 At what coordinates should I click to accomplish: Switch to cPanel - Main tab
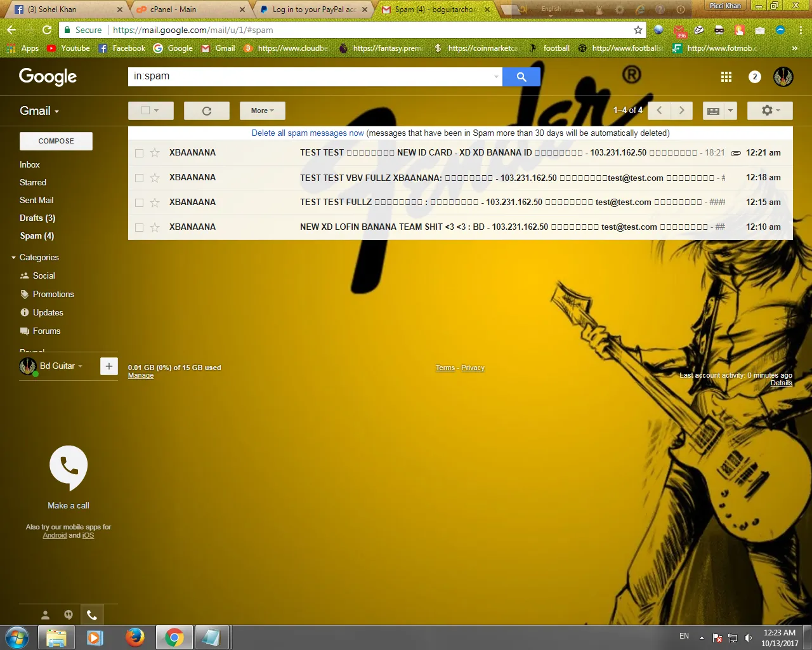(190, 10)
